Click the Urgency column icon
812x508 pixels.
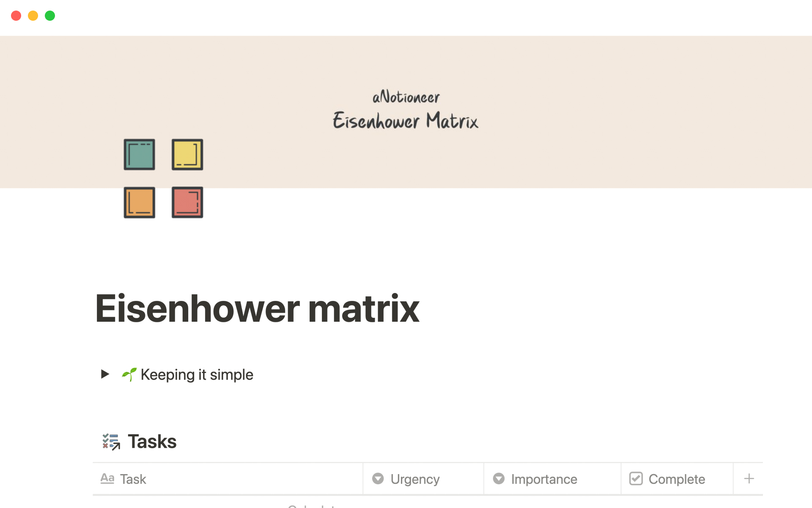tap(379, 478)
